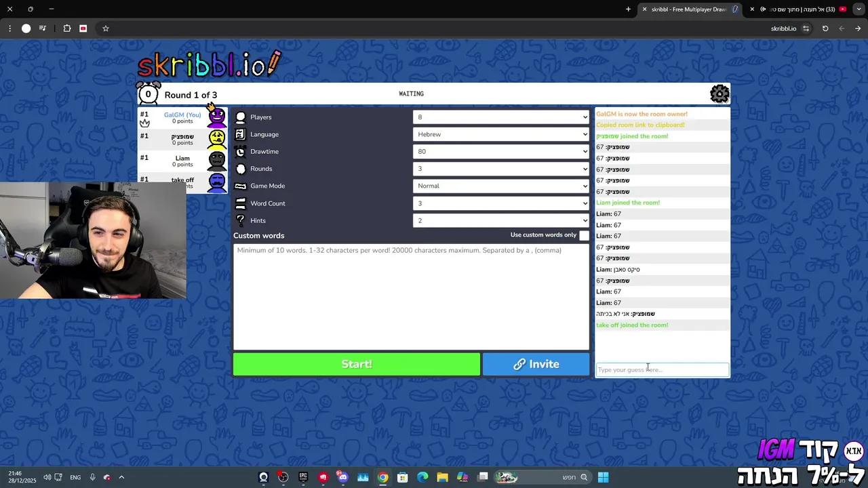Click chat message 'Liam joined the room!'

point(628,203)
